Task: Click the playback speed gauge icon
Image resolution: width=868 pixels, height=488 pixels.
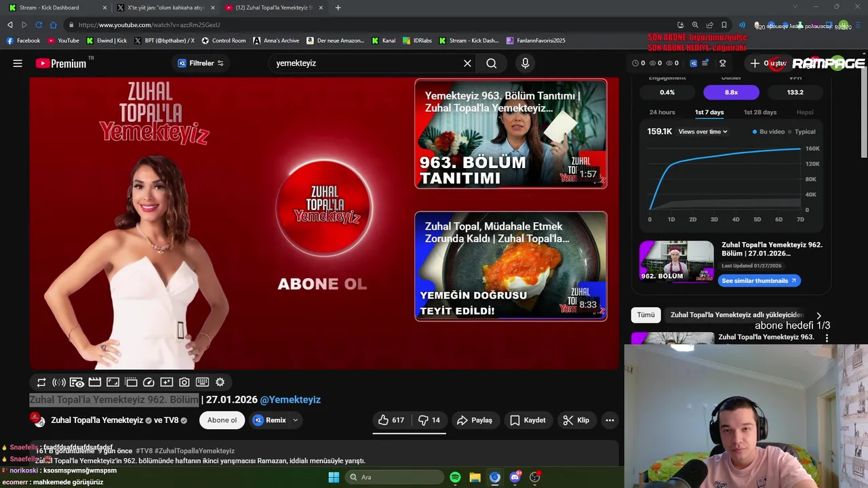Action: [149, 382]
